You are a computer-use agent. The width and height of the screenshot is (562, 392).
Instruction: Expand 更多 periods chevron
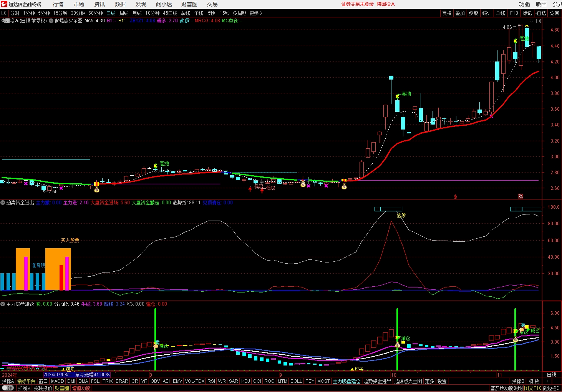(x=256, y=13)
